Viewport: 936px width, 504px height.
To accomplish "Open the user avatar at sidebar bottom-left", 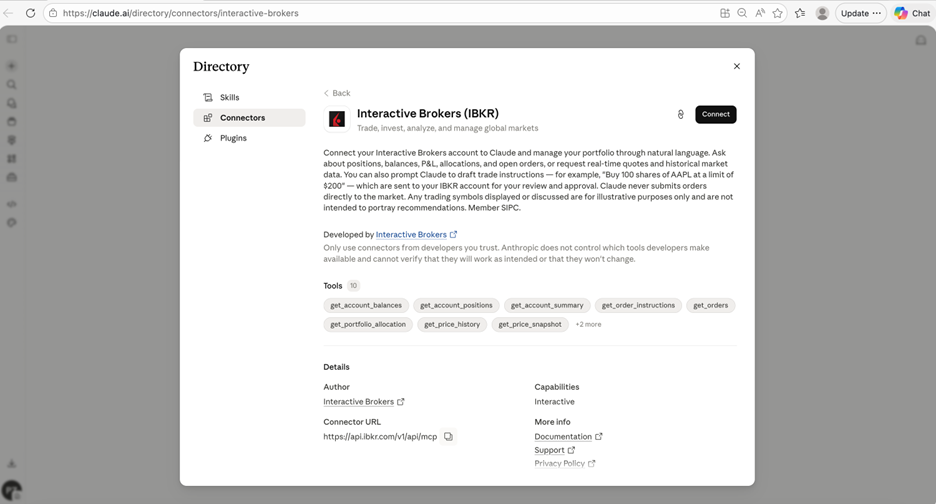I will point(11,491).
